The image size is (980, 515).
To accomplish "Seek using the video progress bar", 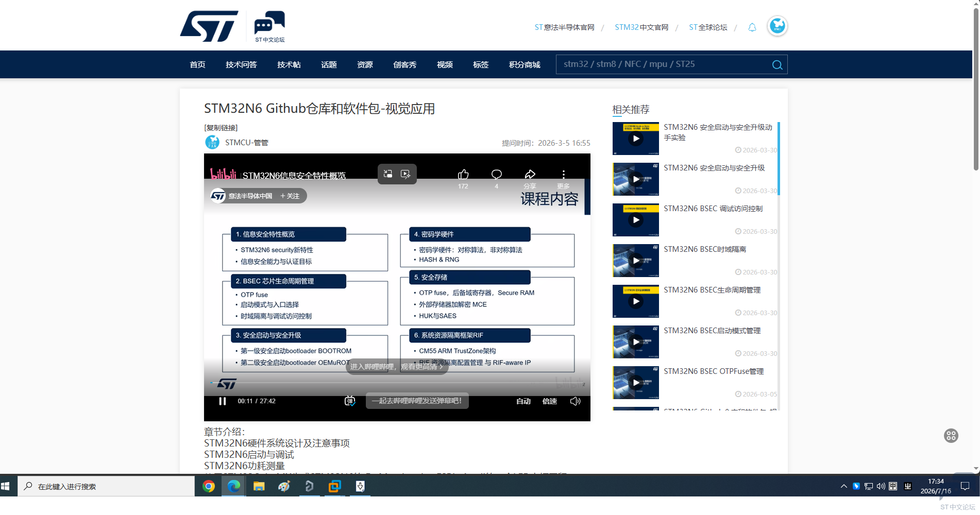I will pos(397,383).
